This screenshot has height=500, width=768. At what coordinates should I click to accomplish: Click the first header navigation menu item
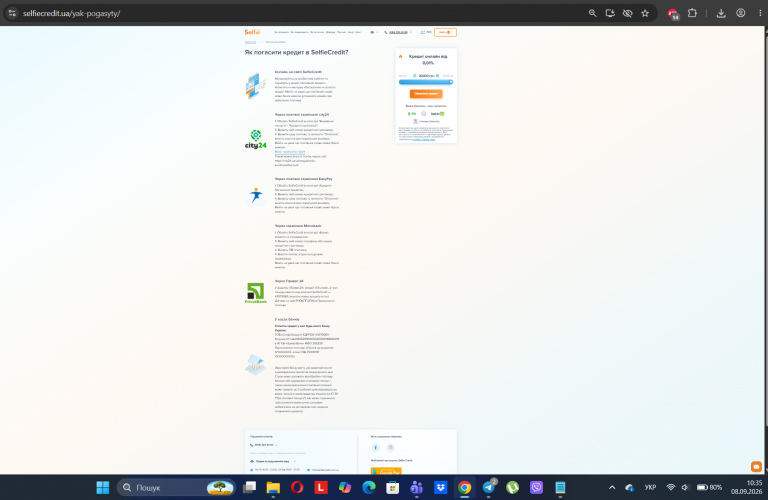(282, 32)
